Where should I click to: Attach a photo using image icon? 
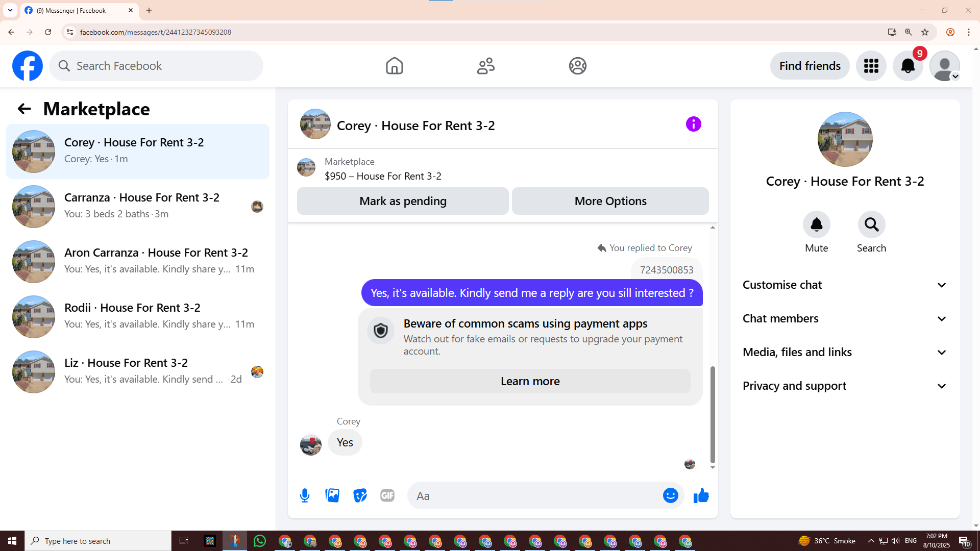tap(332, 495)
